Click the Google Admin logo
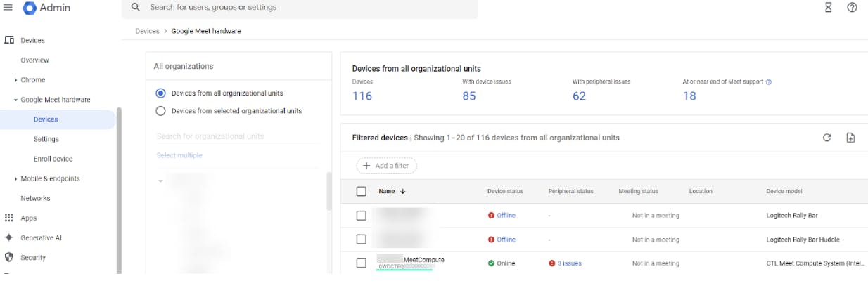Image resolution: width=868 pixels, height=288 pixels. [x=30, y=8]
